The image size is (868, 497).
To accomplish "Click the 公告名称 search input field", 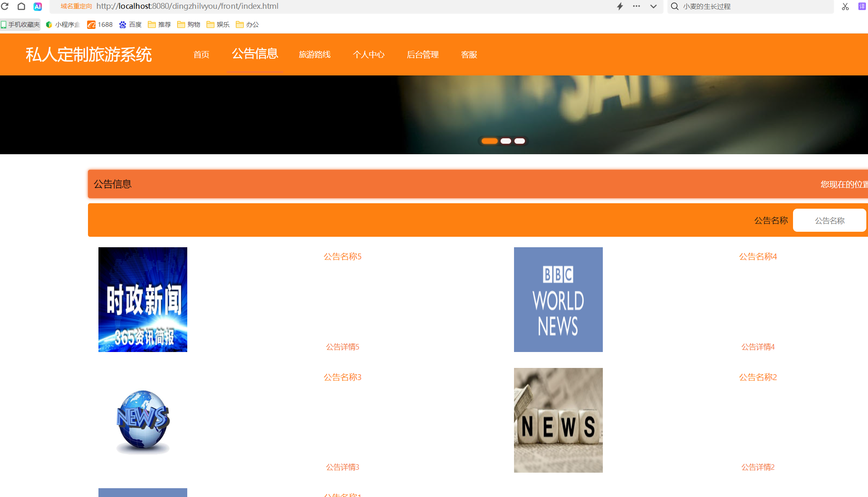I will point(829,220).
